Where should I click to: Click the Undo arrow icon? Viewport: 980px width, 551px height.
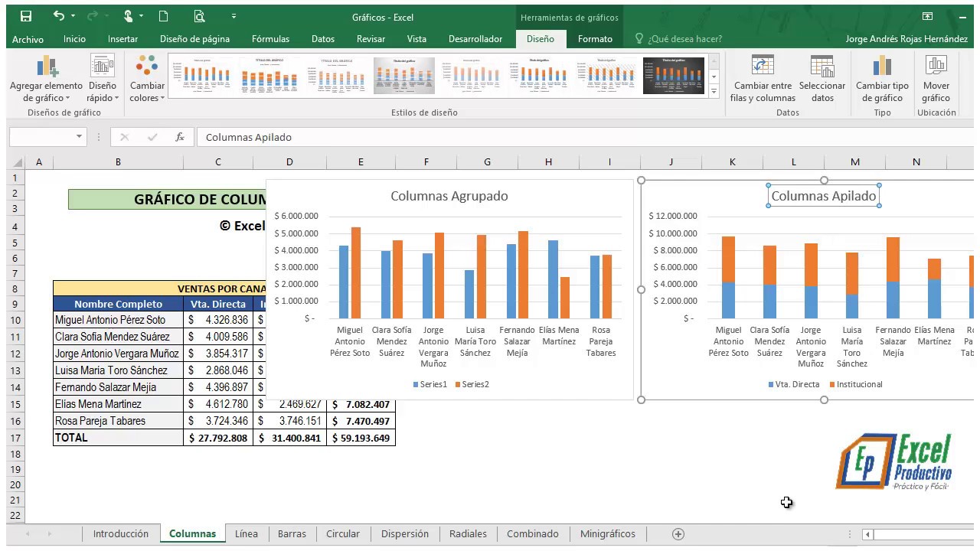59,16
